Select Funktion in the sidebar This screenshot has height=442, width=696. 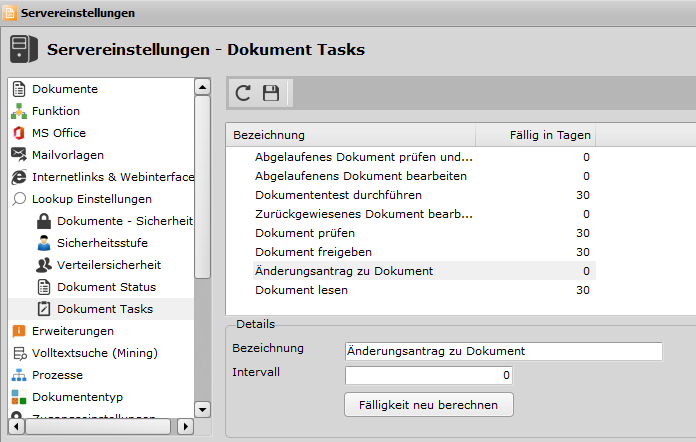56,111
